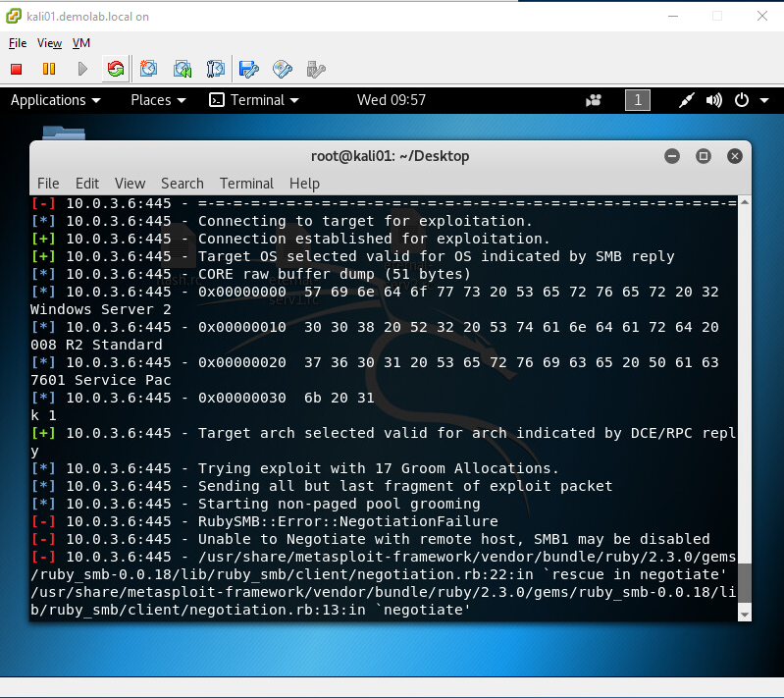
Task: Click 'Windows Server 2' output line
Action: [x=100, y=309]
